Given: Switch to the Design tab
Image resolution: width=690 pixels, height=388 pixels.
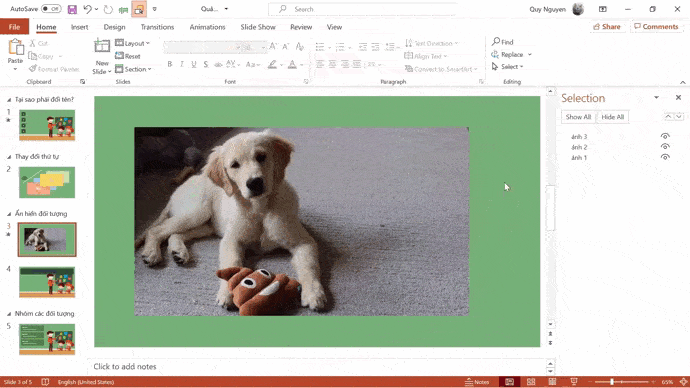Looking at the screenshot, I should pos(114,27).
